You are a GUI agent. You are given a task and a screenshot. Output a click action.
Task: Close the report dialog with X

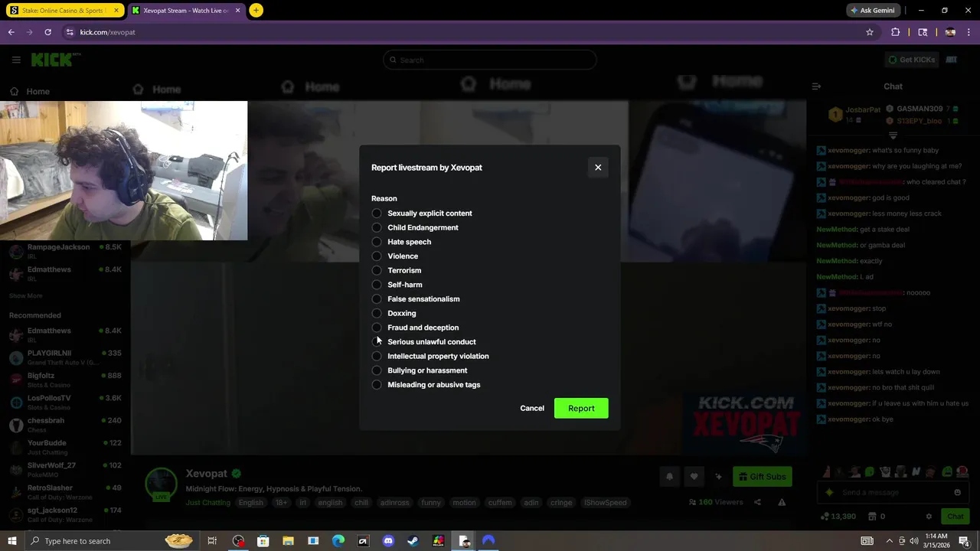tap(598, 168)
